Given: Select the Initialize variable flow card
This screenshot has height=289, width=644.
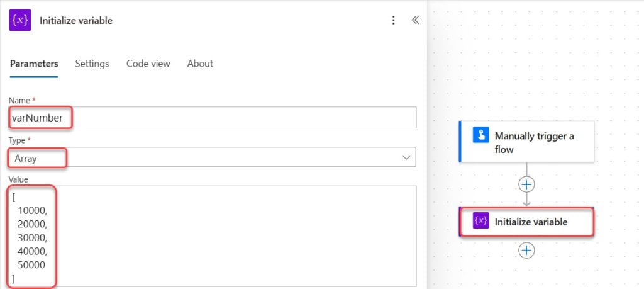Looking at the screenshot, I should 526,222.
